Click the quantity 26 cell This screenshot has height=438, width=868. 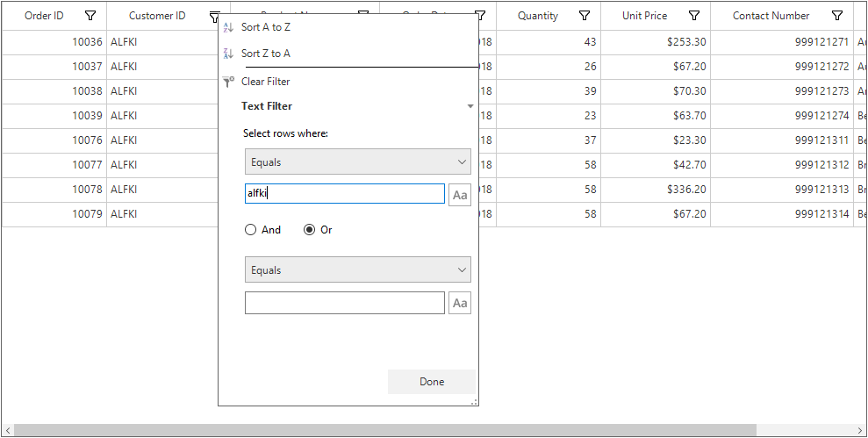[x=549, y=67]
